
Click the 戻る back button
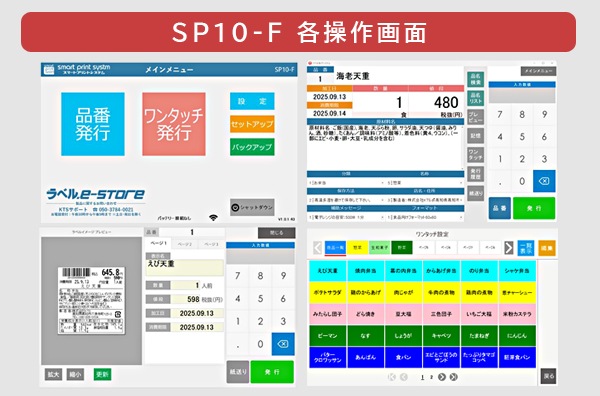click(548, 376)
